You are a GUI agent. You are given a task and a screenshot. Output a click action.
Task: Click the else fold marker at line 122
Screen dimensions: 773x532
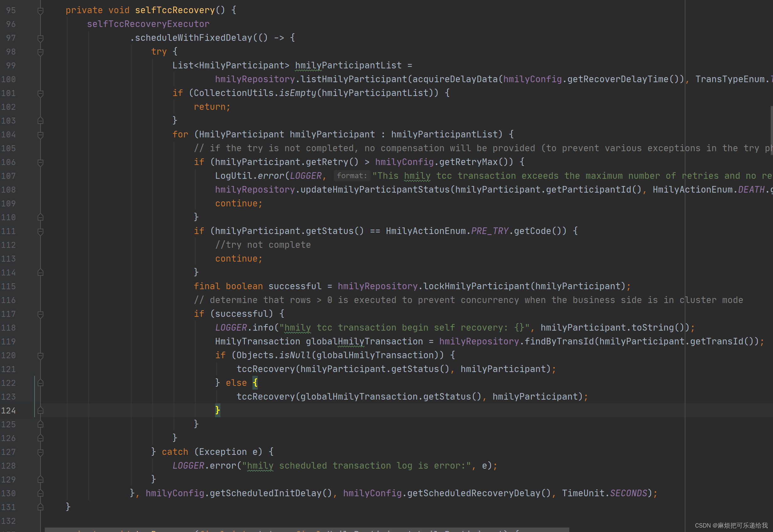[x=41, y=383]
